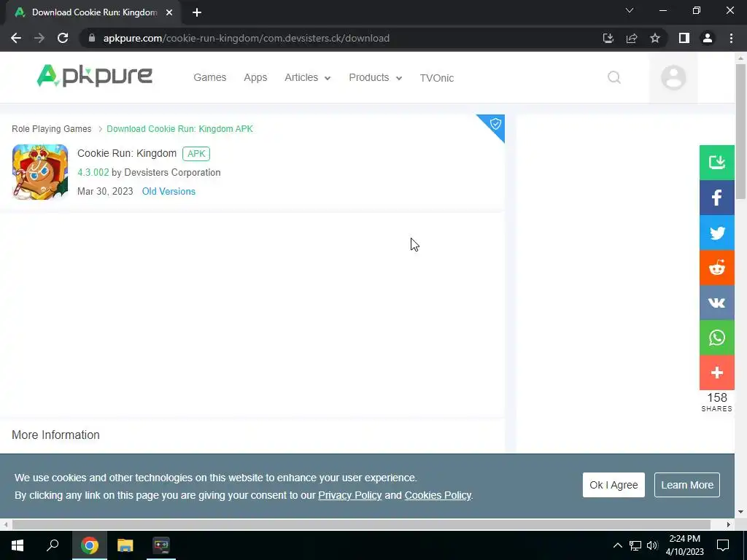Click the Devsisters Corporation developer name

[172, 172]
